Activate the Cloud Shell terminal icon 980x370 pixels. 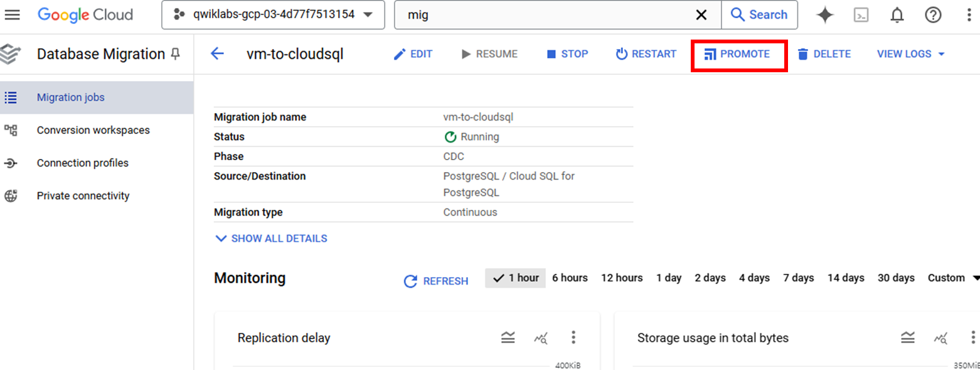coord(861,15)
